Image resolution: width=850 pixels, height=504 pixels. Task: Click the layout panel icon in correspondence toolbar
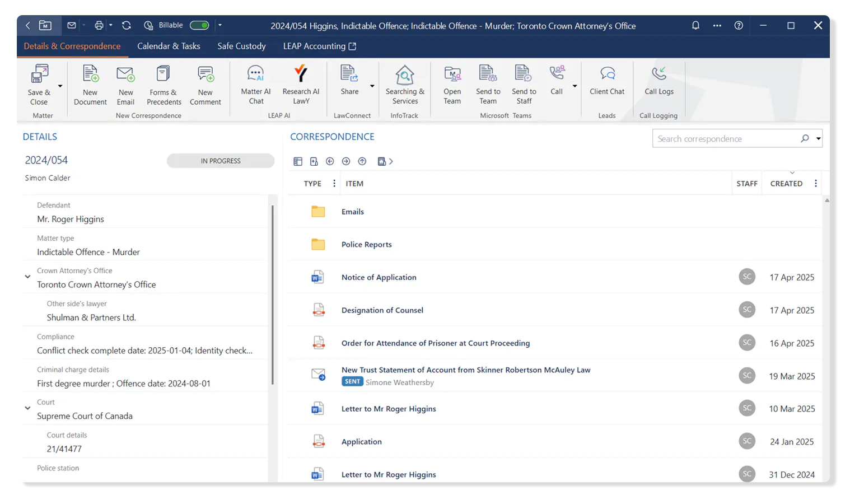tap(298, 161)
